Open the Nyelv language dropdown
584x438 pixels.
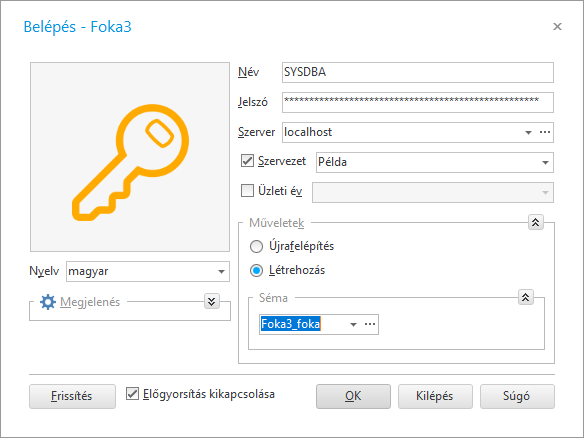(221, 272)
